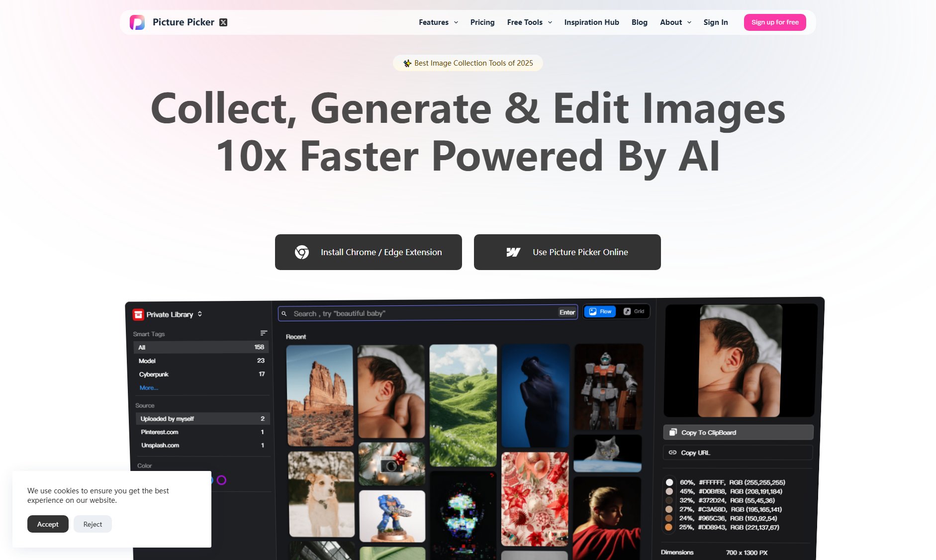The image size is (936, 560).
Task: Toggle the Flow view
Action: 600,311
